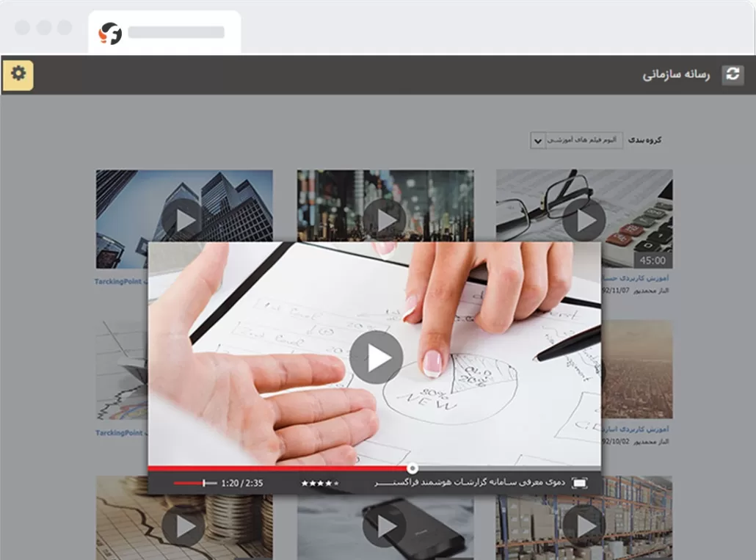This screenshot has width=756, height=560.
Task: Click the yellow settings gear icon
Action: (18, 74)
